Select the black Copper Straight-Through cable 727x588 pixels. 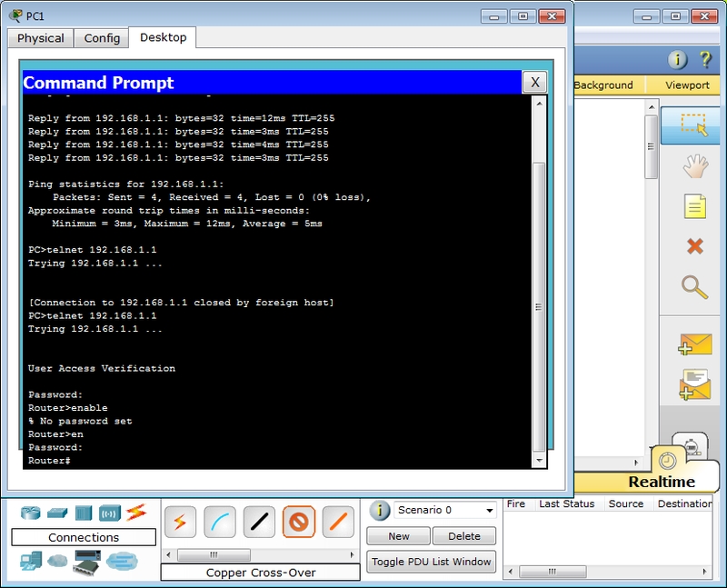pyautogui.click(x=260, y=522)
